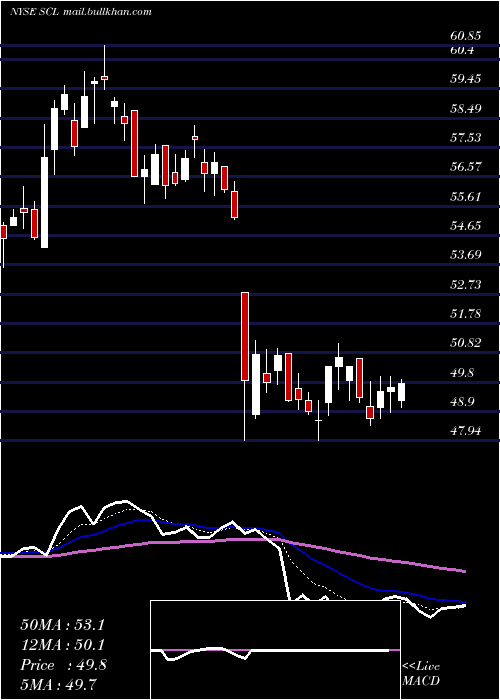Click the 50MA : 53.1 readout
Screen dimensions: 500x700
point(62,625)
